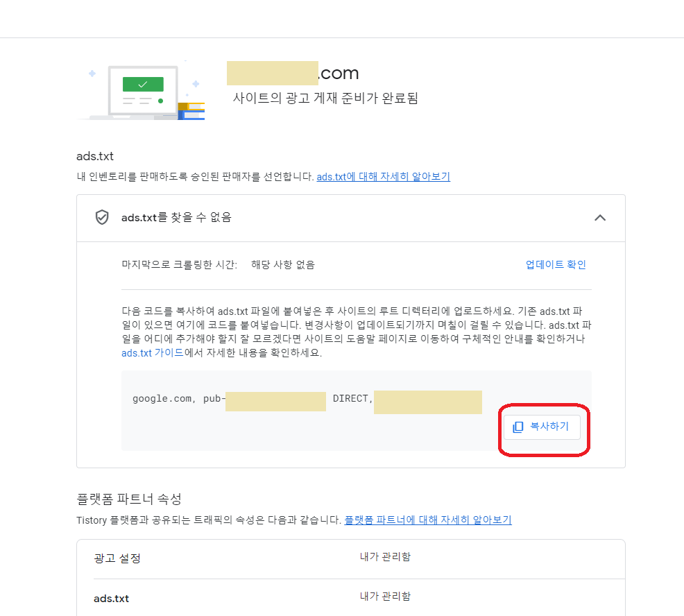Image resolution: width=684 pixels, height=616 pixels.
Task: Open the ads.txt에 대해 자세히 알아보기 link
Action: (384, 177)
